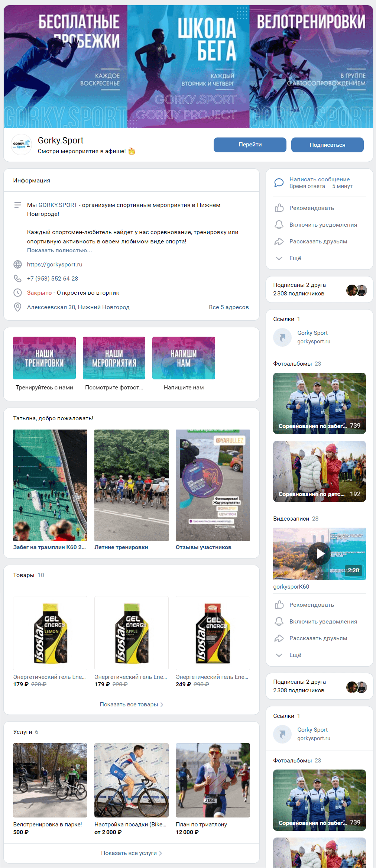Viewport: 376px width, 868px height.
Task: Click the top bell icon for Включить уведомления
Action: coord(279,225)
